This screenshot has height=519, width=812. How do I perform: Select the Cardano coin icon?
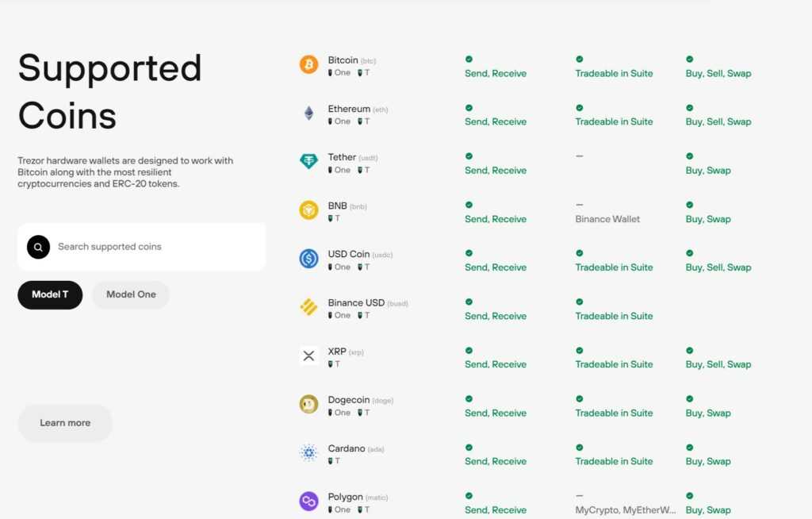click(309, 452)
